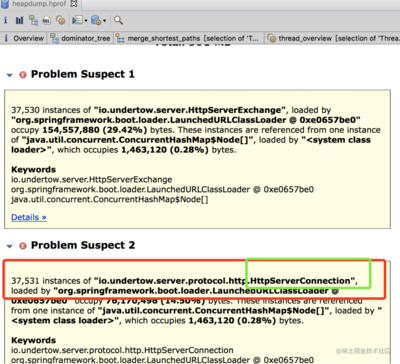Open the Thread Overview toolbar icon
The height and width of the screenshot is (364, 400).
60,20
